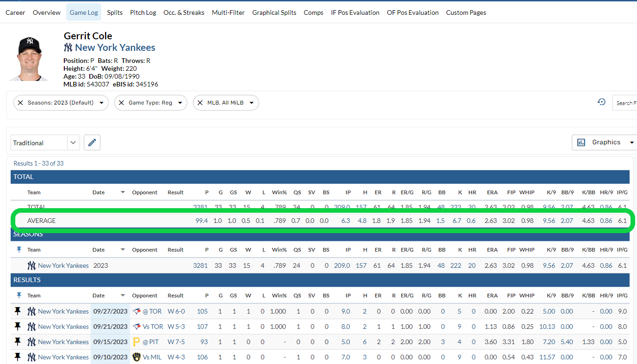Sort Results table by ERA column

coord(492,296)
